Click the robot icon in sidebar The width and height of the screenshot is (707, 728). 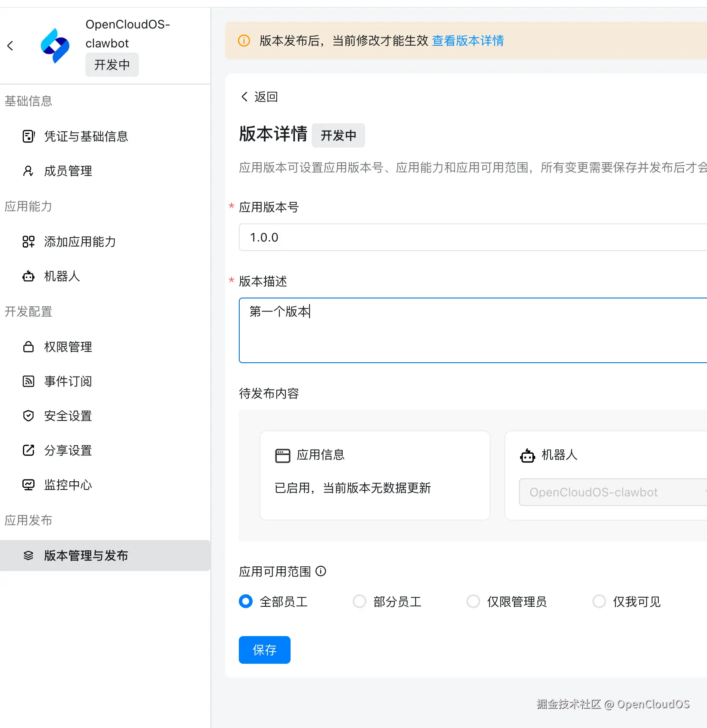[x=28, y=276]
